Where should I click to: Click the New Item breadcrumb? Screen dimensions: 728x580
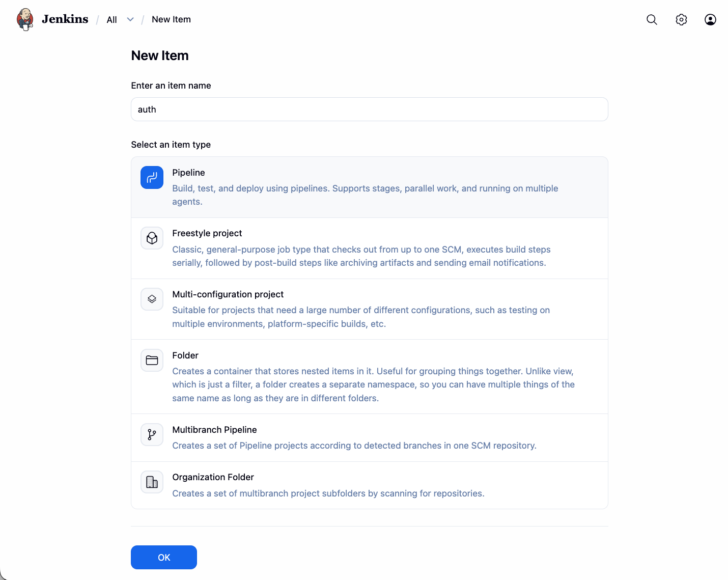click(x=171, y=19)
